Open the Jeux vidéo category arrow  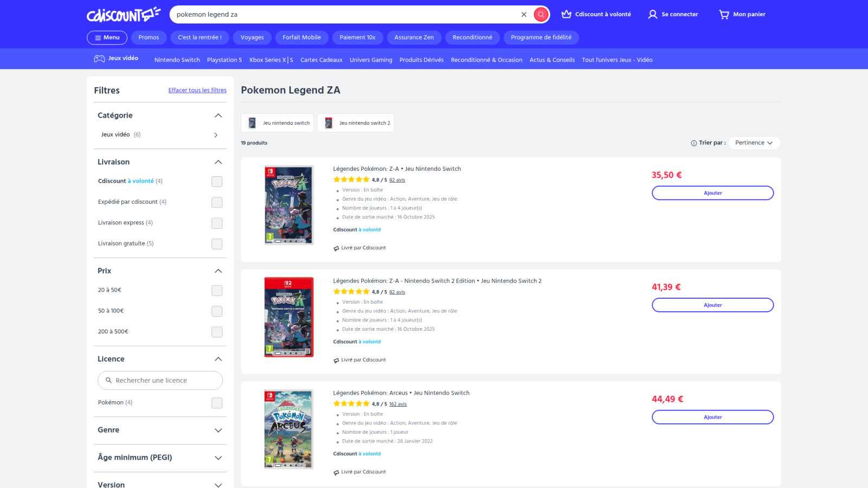(x=216, y=135)
